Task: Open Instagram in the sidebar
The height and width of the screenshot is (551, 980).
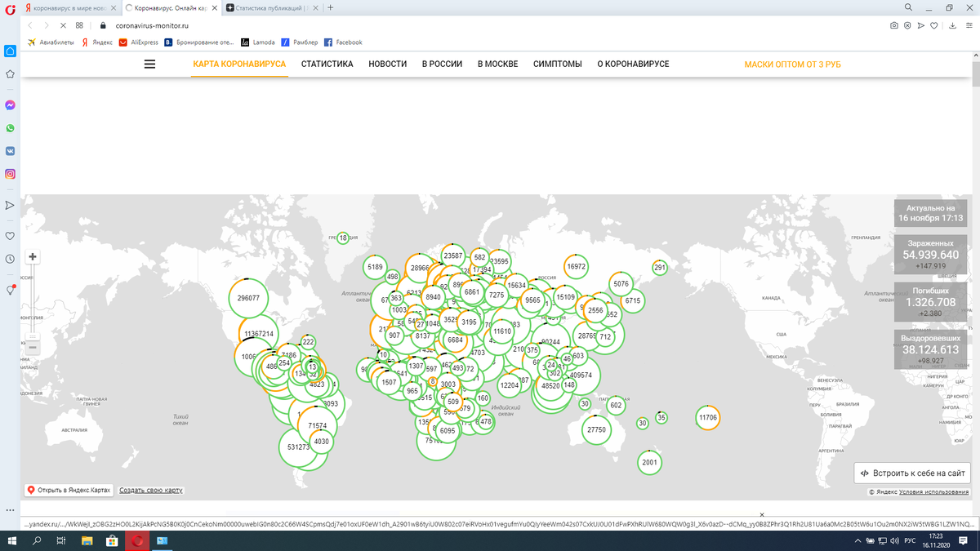Action: click(x=11, y=174)
